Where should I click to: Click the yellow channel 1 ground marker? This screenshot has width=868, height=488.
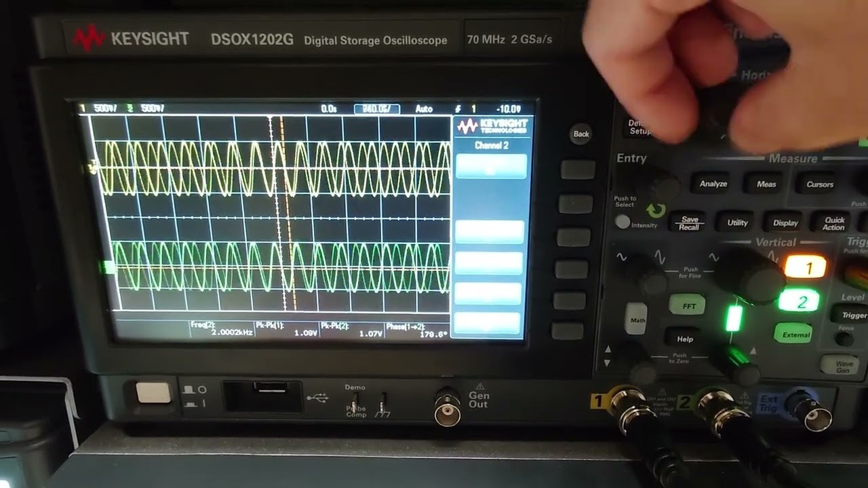93,167
